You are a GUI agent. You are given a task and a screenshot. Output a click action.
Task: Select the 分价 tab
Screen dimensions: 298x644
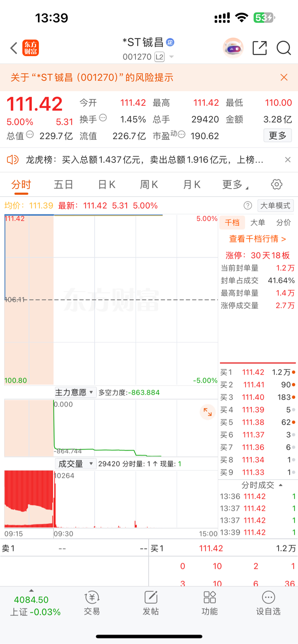[x=283, y=222]
